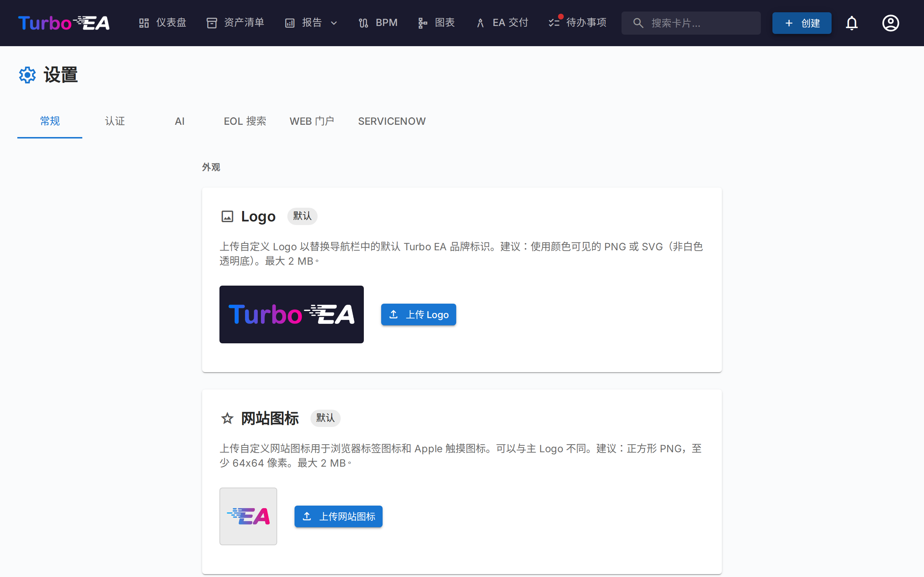The height and width of the screenshot is (577, 924).
Task: Switch to the WEB 门户 tab
Action: (x=312, y=121)
